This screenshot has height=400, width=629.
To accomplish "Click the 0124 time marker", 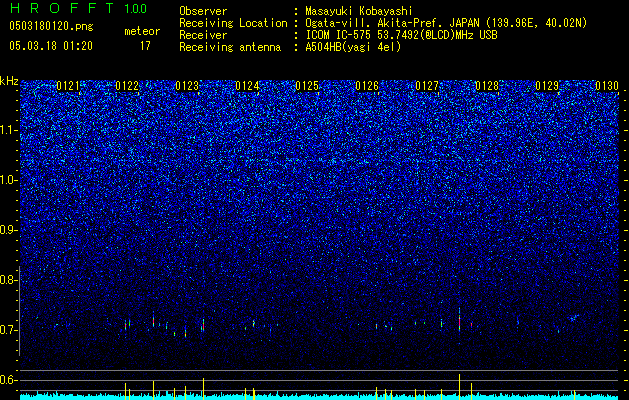I will [x=247, y=86].
